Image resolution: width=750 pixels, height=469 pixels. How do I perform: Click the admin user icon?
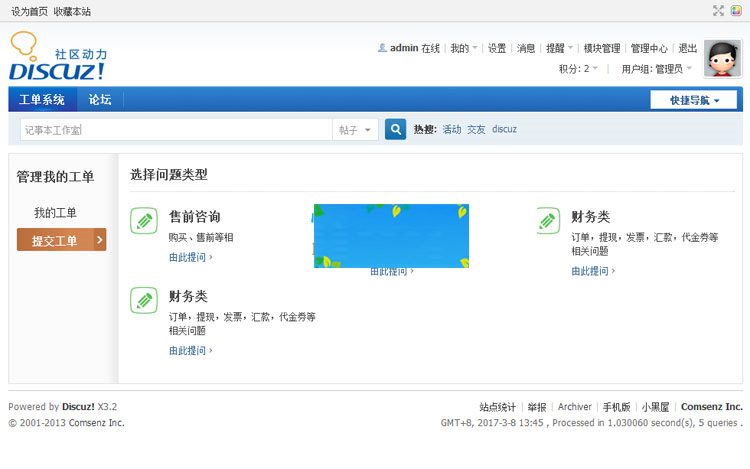pos(382,48)
